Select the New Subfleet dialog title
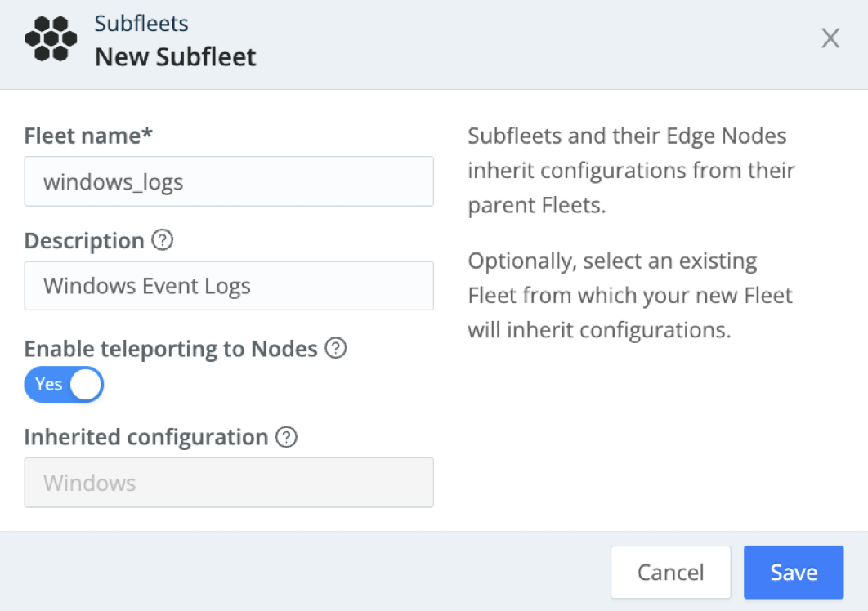The image size is (868, 611). point(177,56)
